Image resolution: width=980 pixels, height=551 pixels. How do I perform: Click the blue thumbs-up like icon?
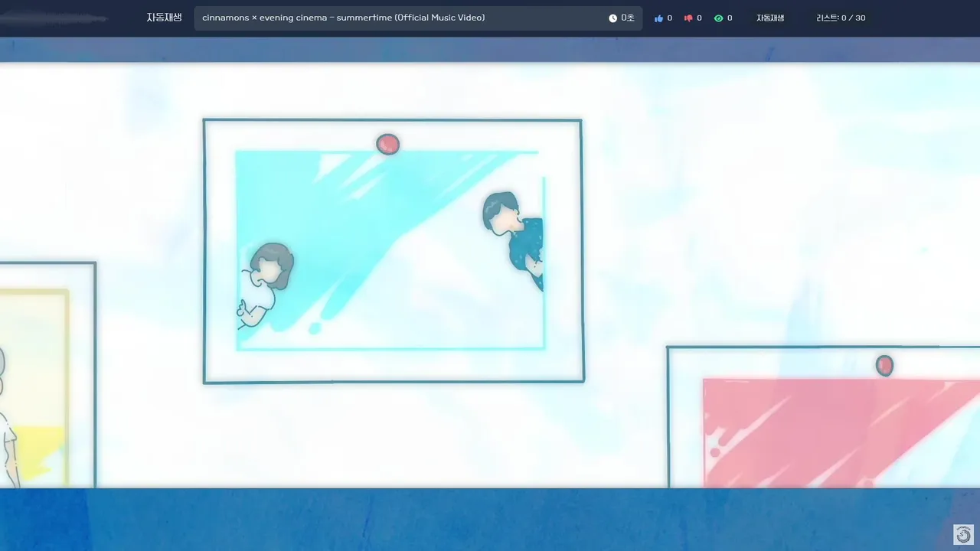[658, 18]
